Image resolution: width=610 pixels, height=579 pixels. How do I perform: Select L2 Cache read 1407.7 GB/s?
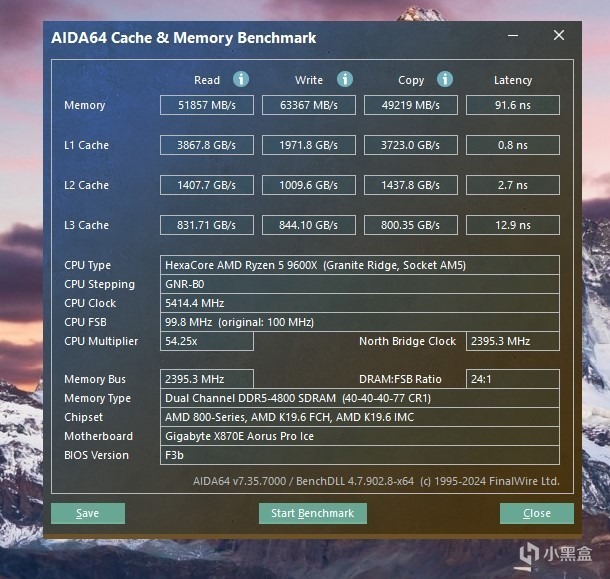coord(207,185)
